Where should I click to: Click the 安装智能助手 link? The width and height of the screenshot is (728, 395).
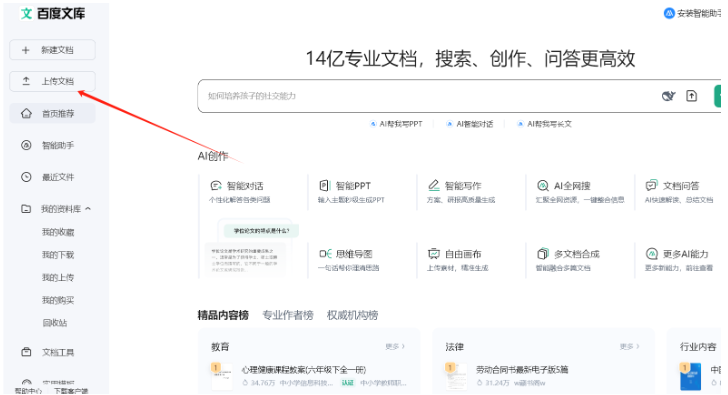point(692,13)
